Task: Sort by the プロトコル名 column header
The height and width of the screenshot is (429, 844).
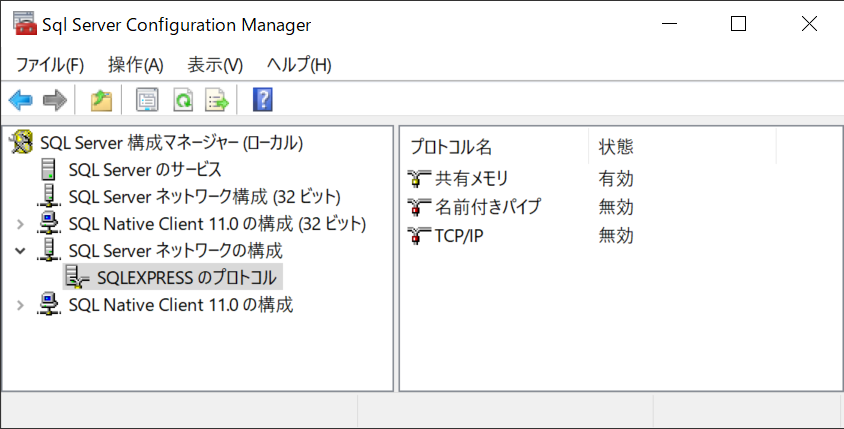Action: (x=451, y=147)
